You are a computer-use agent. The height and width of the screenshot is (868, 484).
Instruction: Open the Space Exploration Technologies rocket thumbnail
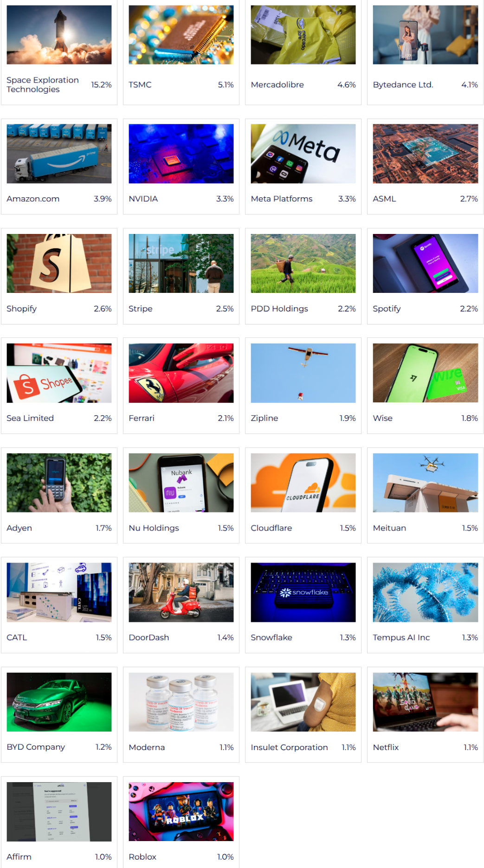pyautogui.click(x=59, y=35)
